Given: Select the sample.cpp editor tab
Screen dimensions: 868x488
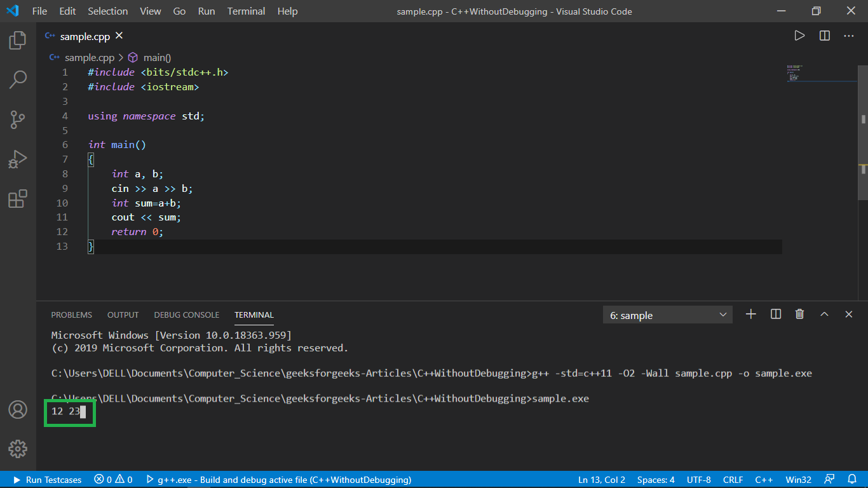Looking at the screenshot, I should click(x=85, y=36).
